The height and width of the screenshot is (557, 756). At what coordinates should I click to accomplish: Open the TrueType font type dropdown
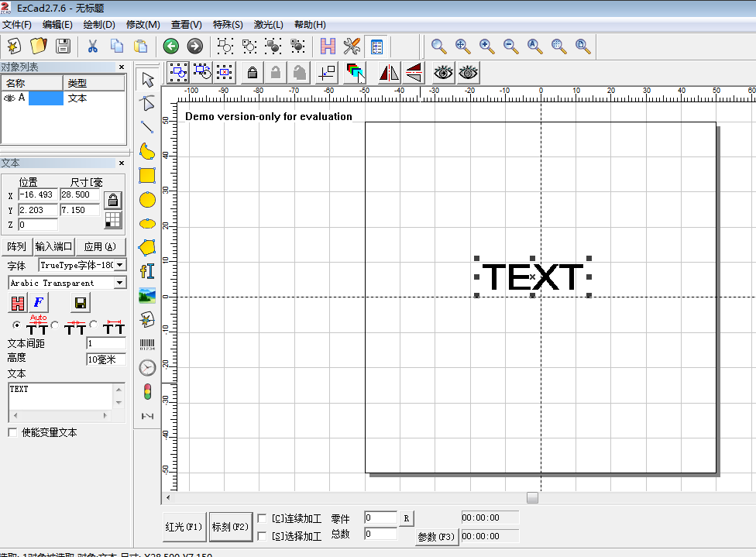point(120,265)
